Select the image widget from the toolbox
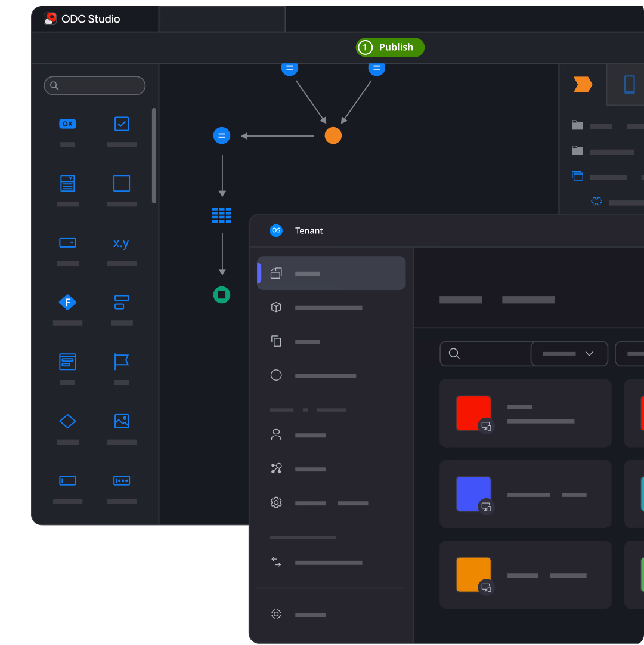 point(121,421)
